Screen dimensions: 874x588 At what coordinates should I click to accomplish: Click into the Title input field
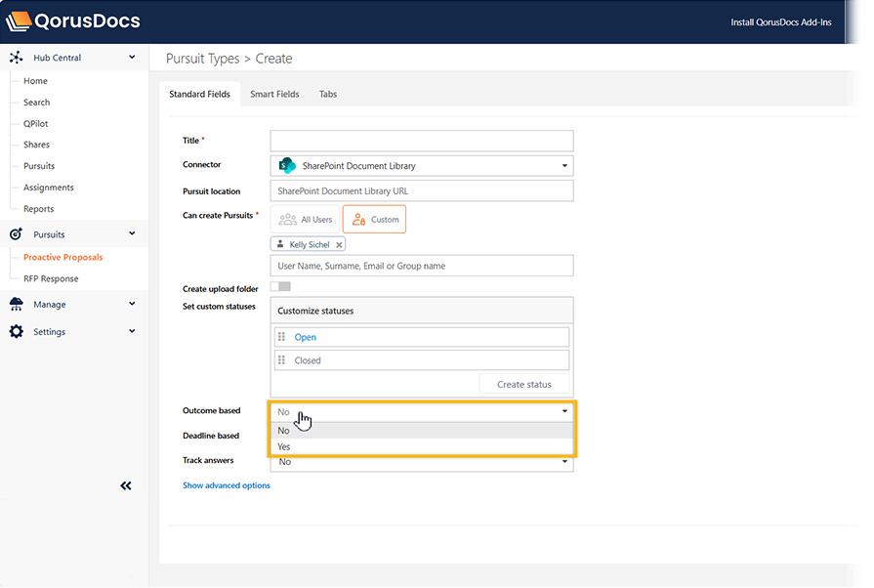point(421,141)
